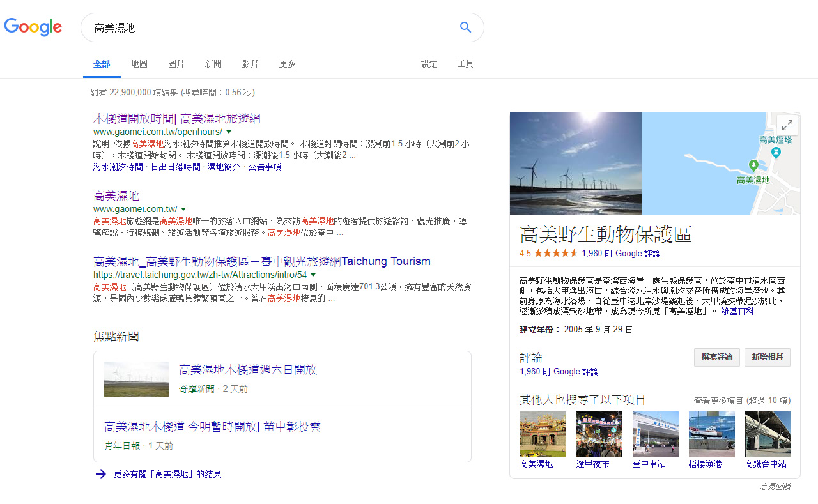Screen dimensions: 818x504
Task: Click the blue search magnifier icon
Action: point(465,27)
